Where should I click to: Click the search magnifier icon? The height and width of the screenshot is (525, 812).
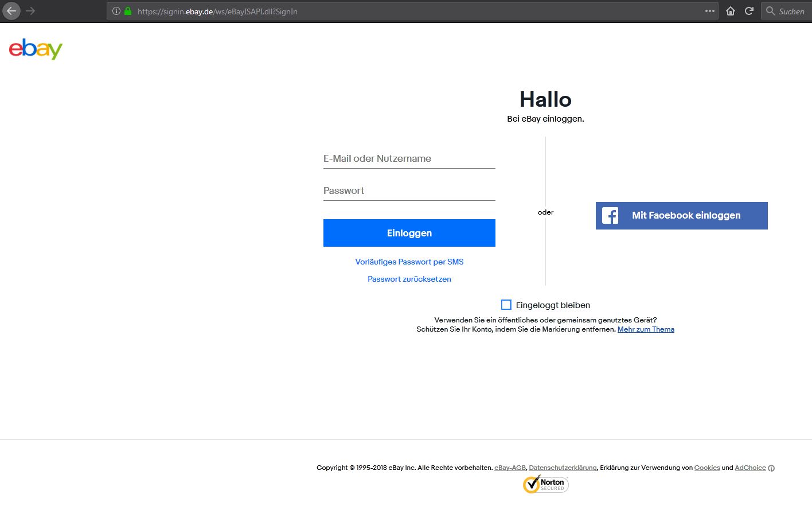771,11
